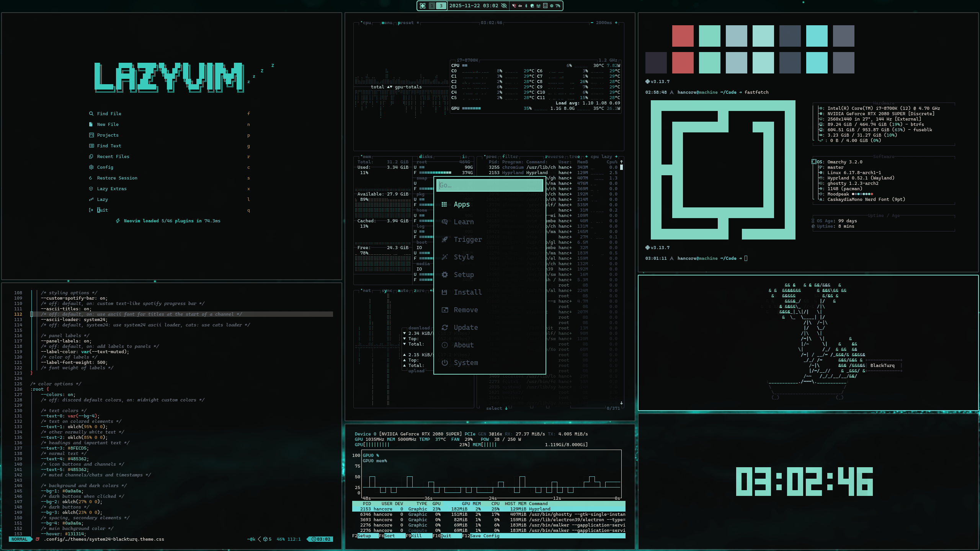The height and width of the screenshot is (551, 980).
Task: Toggle sync in btop net box
Action: click(x=387, y=290)
